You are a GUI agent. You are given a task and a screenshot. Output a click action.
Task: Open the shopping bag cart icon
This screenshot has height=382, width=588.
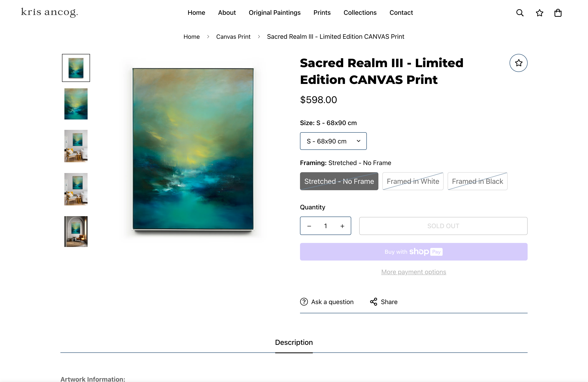558,13
